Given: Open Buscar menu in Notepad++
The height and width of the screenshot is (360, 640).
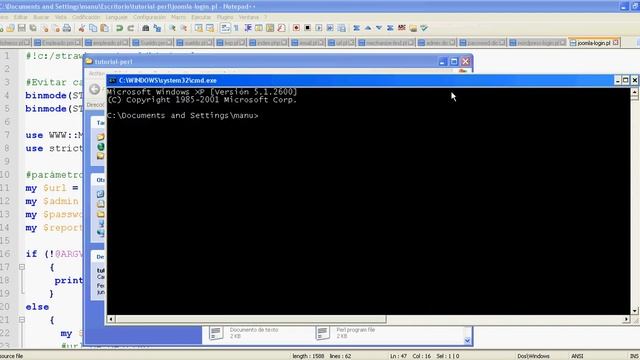Looking at the screenshot, I should [x=41, y=17].
